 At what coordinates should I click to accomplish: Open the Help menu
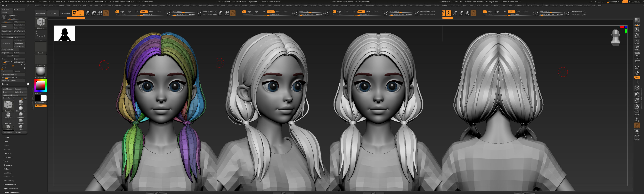(x=599, y=5)
